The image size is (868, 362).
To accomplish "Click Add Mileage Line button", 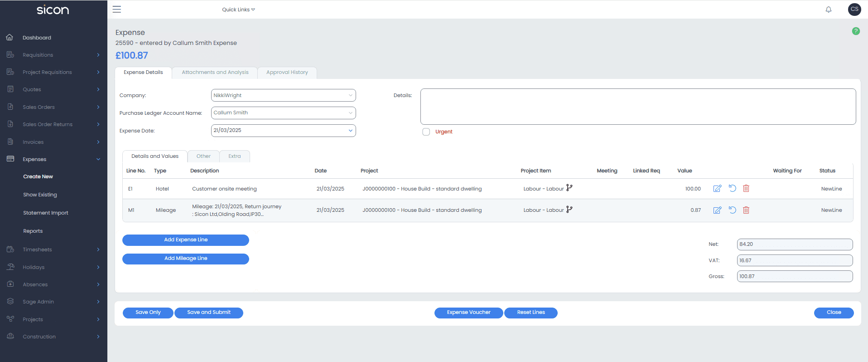I will point(186,259).
